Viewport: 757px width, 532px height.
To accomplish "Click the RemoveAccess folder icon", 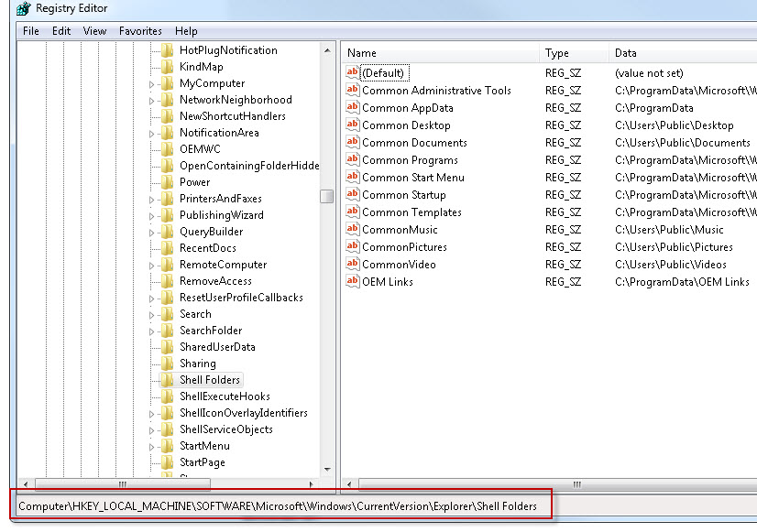I will (x=167, y=281).
